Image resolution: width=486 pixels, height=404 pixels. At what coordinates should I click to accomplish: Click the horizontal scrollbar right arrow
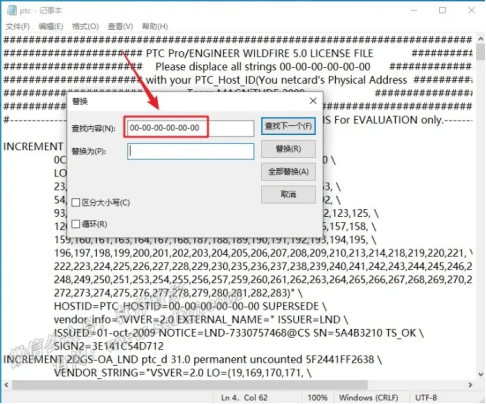tap(470, 385)
